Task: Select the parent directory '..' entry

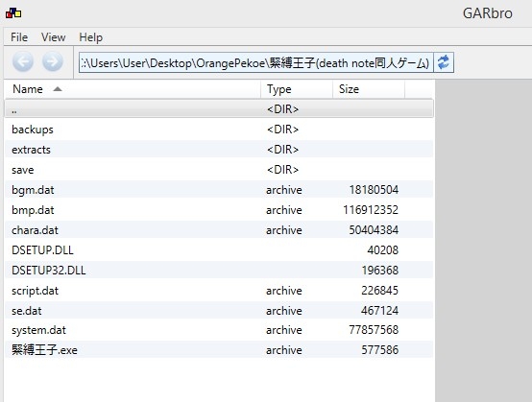Action: [219, 108]
